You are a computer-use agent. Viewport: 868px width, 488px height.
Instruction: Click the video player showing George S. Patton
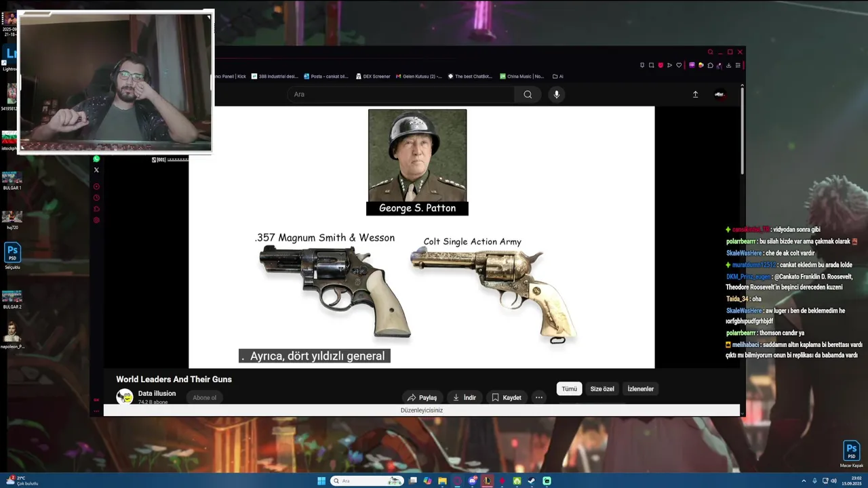(x=422, y=237)
